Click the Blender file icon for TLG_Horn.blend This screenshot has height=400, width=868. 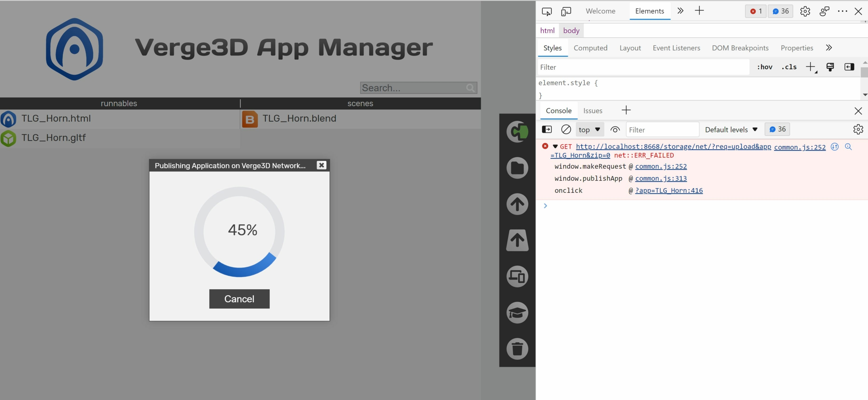[x=250, y=119]
